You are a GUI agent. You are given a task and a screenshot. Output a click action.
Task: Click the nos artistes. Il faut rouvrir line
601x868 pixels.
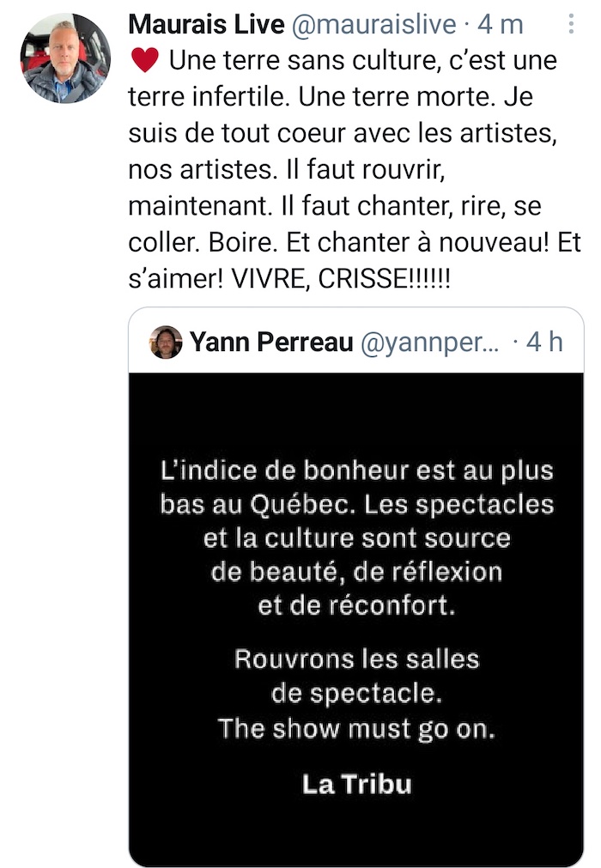point(287,169)
